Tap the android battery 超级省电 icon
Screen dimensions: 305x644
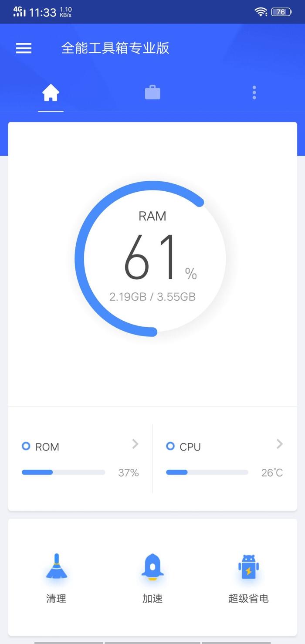click(248, 567)
